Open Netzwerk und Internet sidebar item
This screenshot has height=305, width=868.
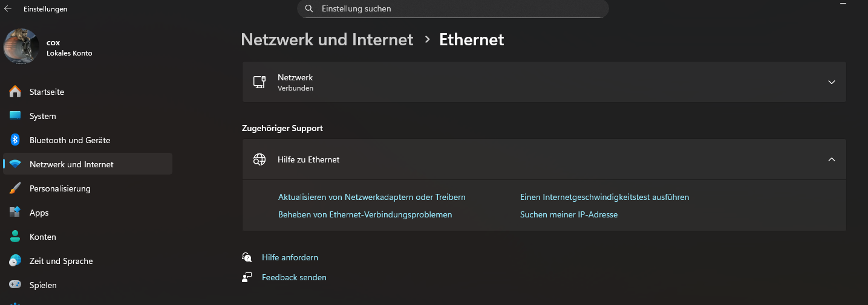click(71, 164)
